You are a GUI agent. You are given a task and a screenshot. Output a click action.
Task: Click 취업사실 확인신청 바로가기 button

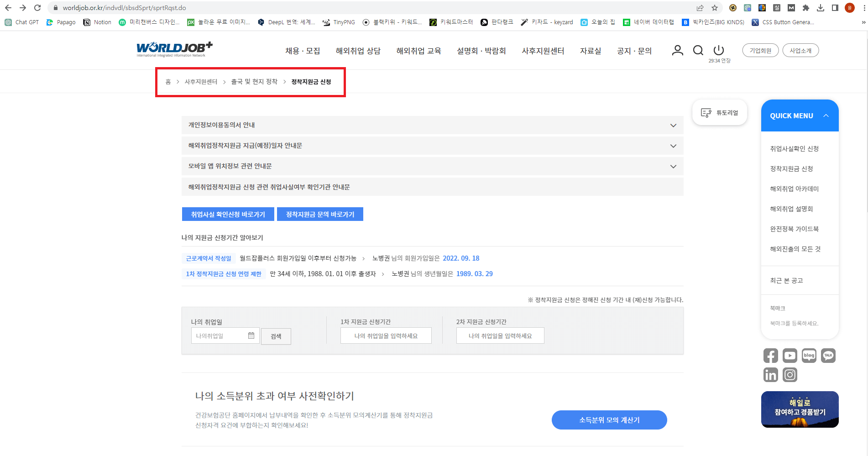click(228, 214)
